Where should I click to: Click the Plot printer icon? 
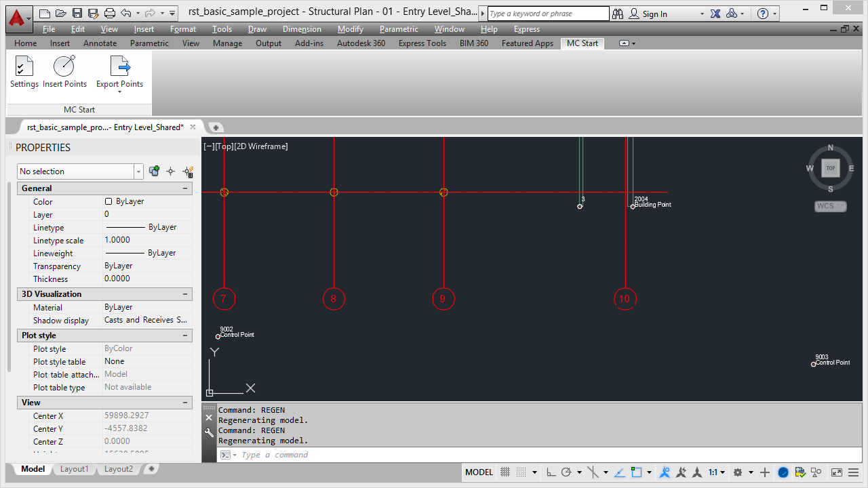(110, 13)
